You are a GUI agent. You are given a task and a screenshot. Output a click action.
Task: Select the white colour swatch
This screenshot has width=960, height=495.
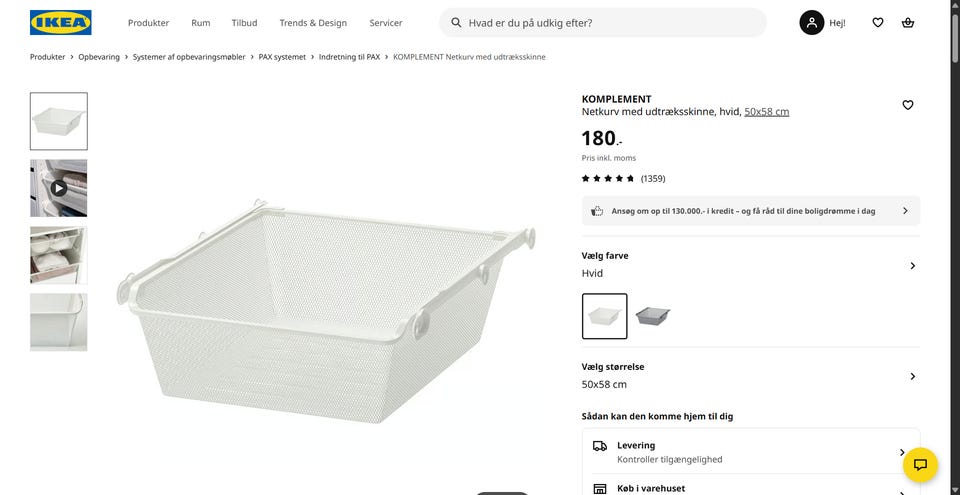tap(604, 316)
